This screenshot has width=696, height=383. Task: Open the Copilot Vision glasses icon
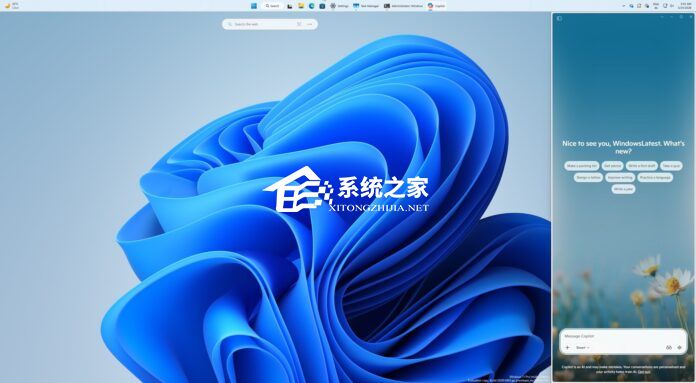click(669, 347)
